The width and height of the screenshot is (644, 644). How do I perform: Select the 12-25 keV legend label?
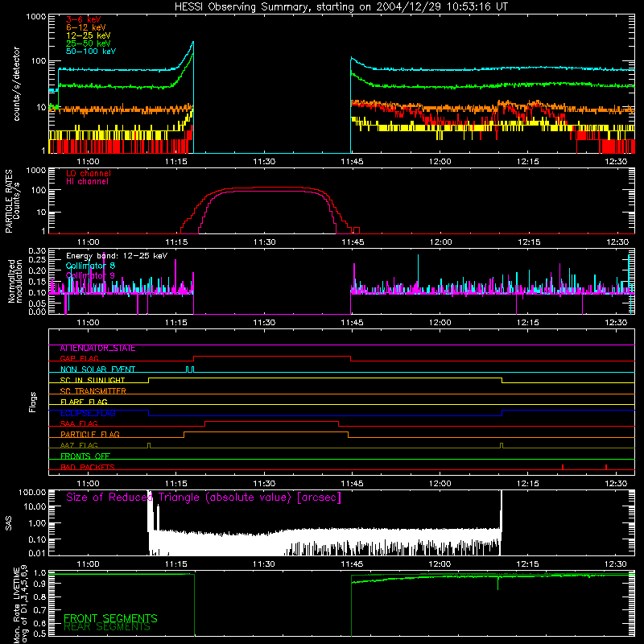tap(89, 35)
